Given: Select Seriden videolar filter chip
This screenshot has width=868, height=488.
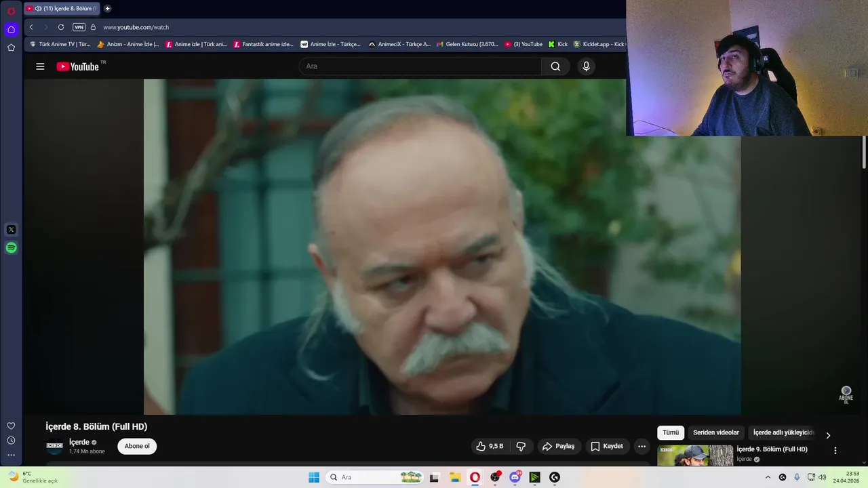Looking at the screenshot, I should (716, 432).
